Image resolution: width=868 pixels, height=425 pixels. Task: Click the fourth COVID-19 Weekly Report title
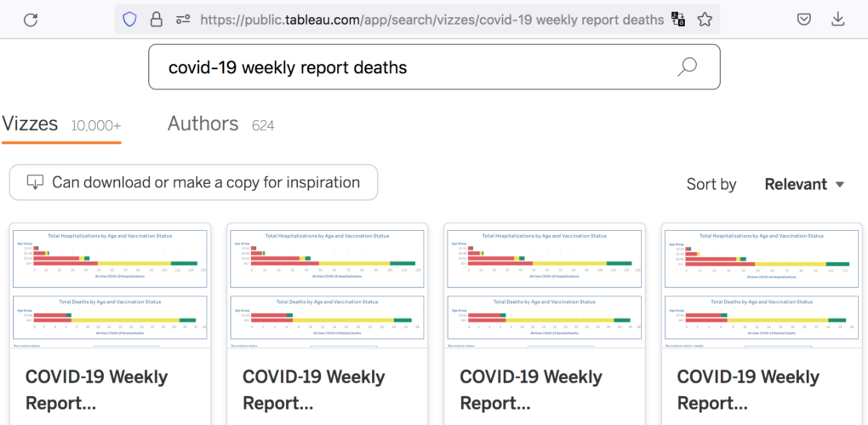(x=748, y=388)
